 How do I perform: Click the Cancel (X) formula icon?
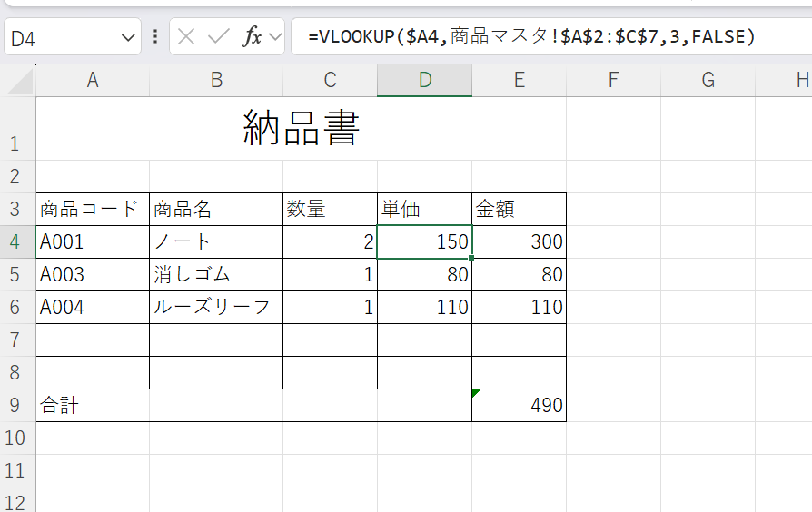(186, 36)
